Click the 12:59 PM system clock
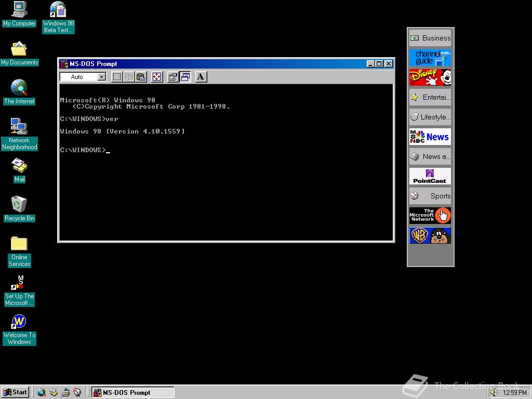 [x=515, y=393]
